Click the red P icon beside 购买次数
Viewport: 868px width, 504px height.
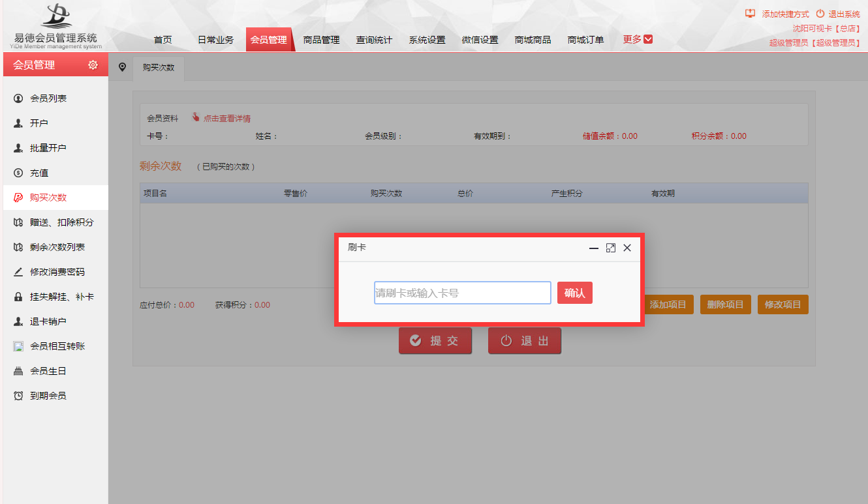18,198
